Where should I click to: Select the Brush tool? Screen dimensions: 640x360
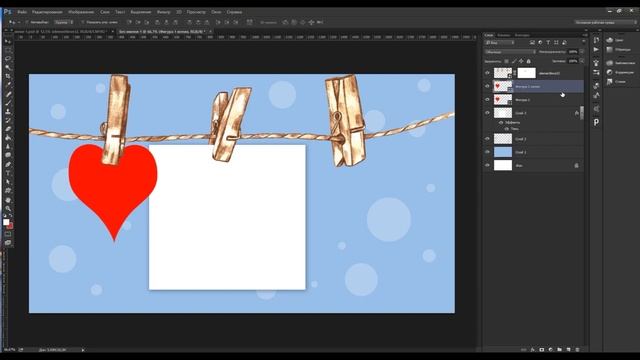pos(8,102)
